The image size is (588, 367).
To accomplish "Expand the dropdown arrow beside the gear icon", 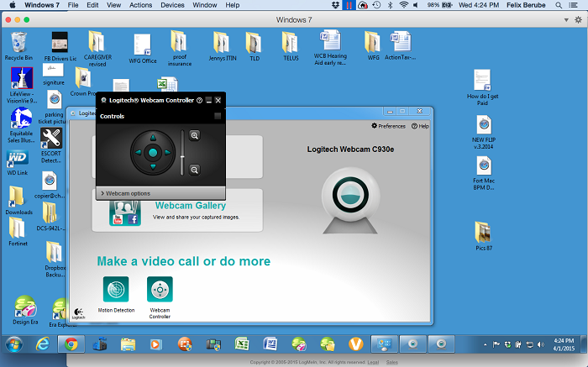I will (566, 20).
